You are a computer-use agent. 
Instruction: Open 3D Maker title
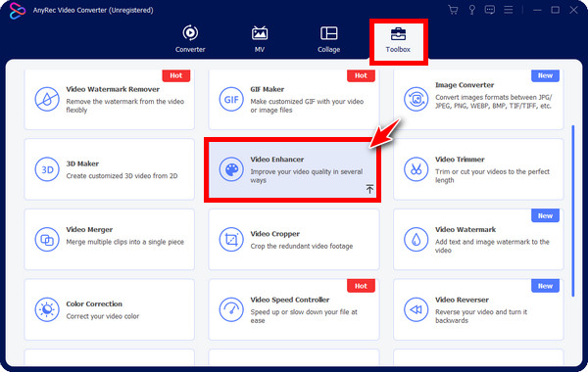pos(82,163)
